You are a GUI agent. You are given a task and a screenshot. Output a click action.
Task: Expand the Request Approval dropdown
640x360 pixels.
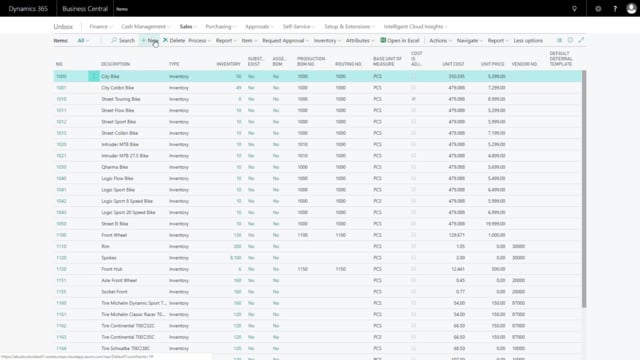pyautogui.click(x=285, y=40)
